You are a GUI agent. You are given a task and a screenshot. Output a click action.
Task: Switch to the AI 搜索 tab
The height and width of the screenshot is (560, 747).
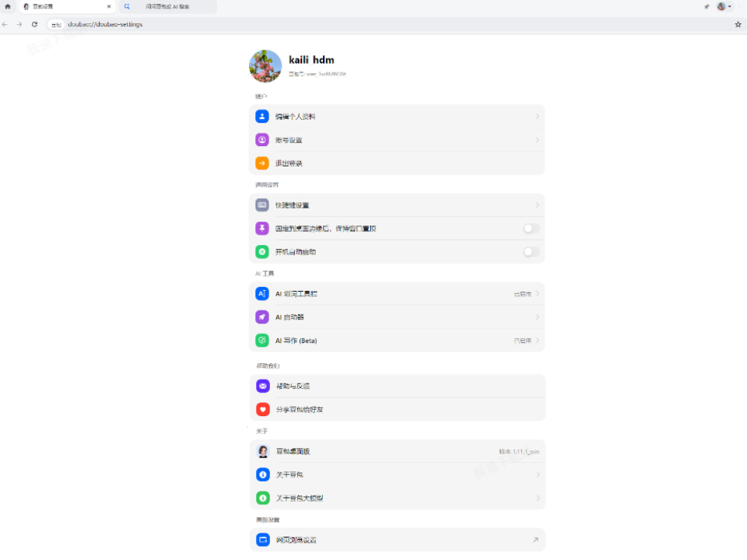point(168,7)
